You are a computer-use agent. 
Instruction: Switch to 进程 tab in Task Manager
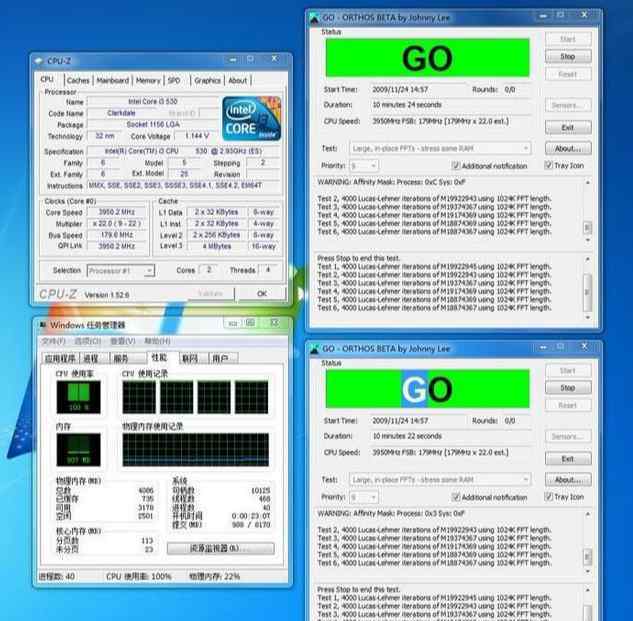pyautogui.click(x=92, y=358)
